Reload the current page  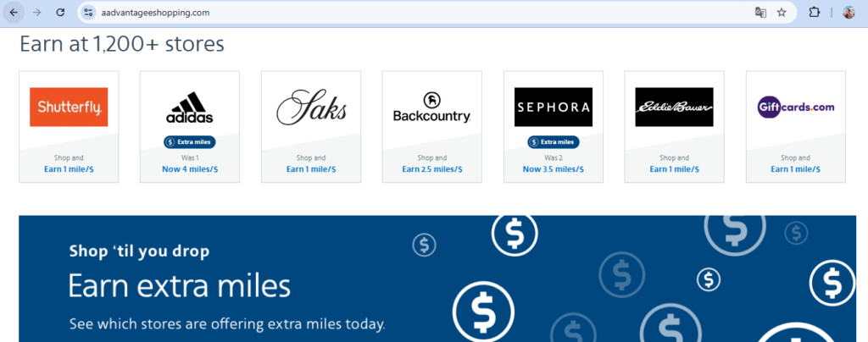[x=60, y=13]
